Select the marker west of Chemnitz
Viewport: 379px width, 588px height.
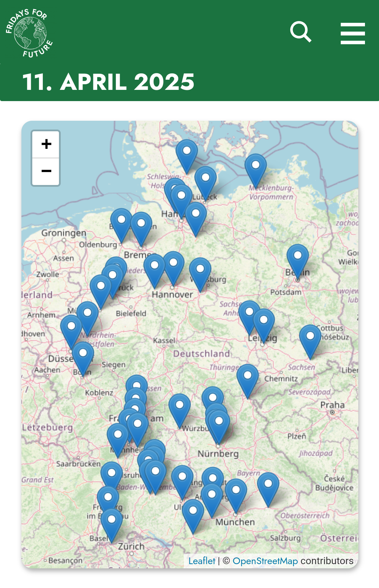(247, 381)
